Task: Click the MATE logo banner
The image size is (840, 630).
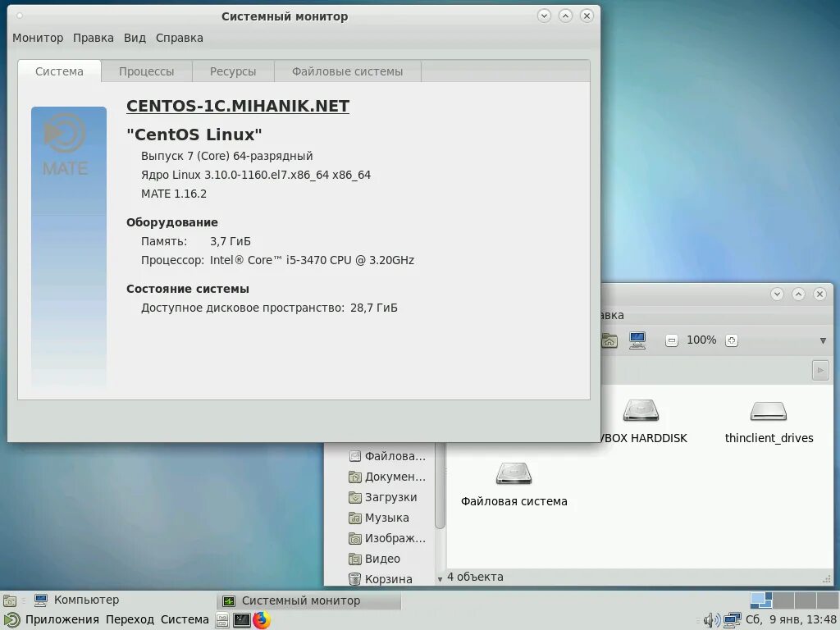Action: point(69,246)
